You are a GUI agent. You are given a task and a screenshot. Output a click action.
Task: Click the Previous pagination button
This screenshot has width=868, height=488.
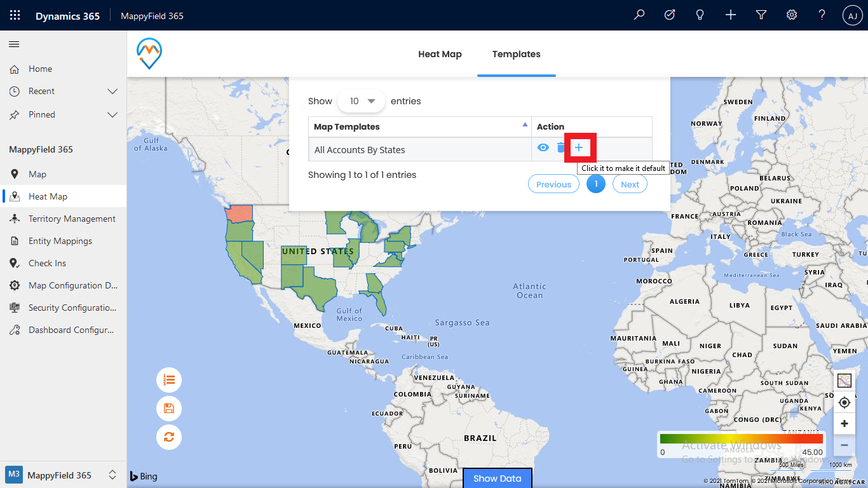553,184
